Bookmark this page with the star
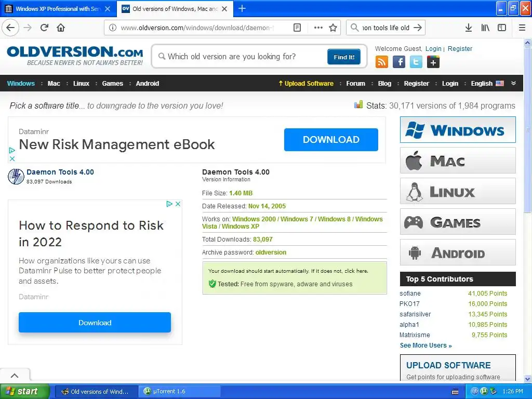The width and height of the screenshot is (532, 399). (333, 28)
